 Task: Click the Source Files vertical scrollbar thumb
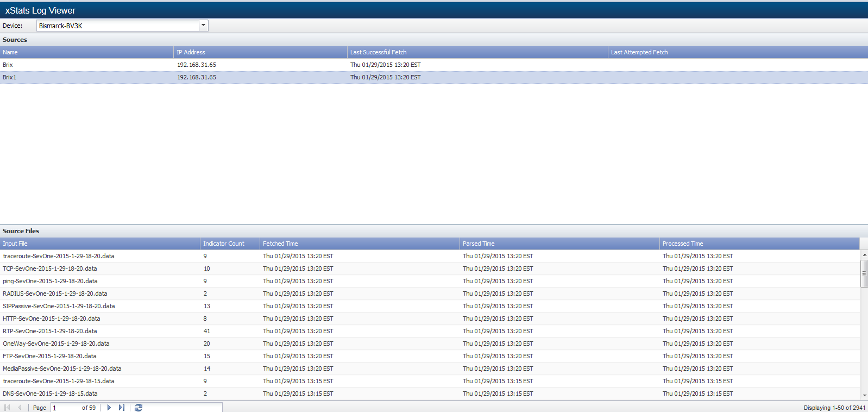[x=864, y=273]
